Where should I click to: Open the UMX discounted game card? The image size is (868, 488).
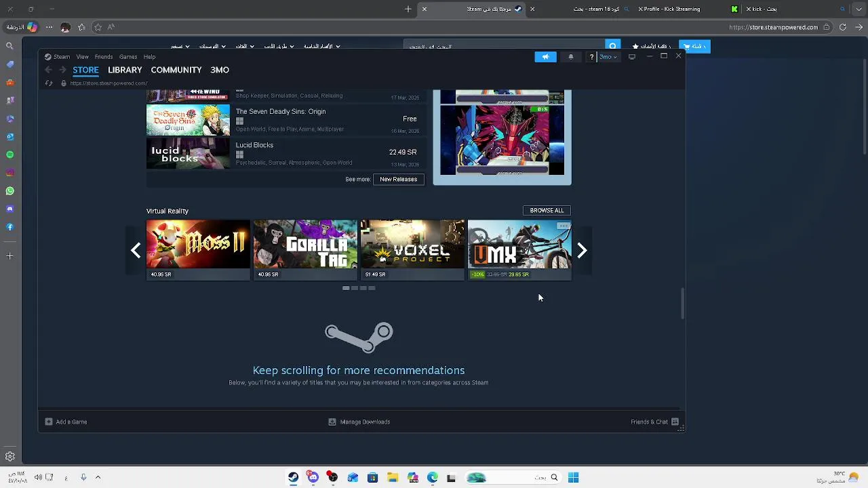(519, 249)
